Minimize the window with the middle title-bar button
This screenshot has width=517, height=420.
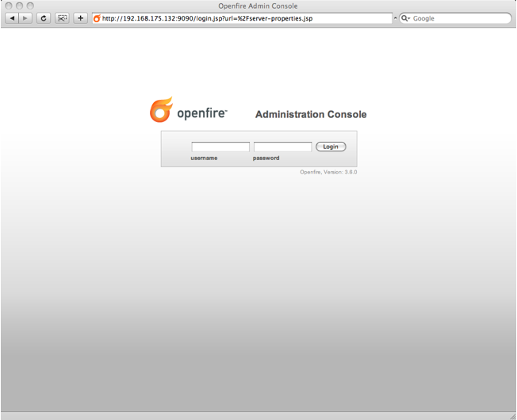20,6
